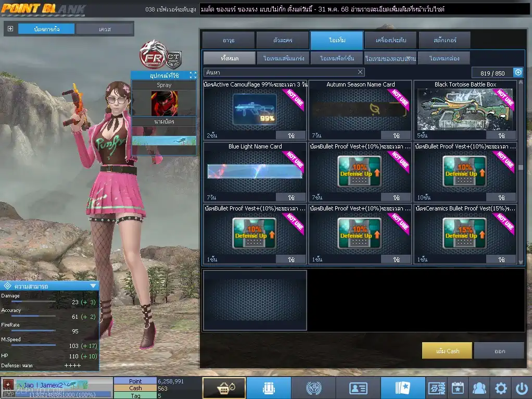
Task: Switch to the ไอเทมกล่อง filter tab
Action: tap(443, 58)
